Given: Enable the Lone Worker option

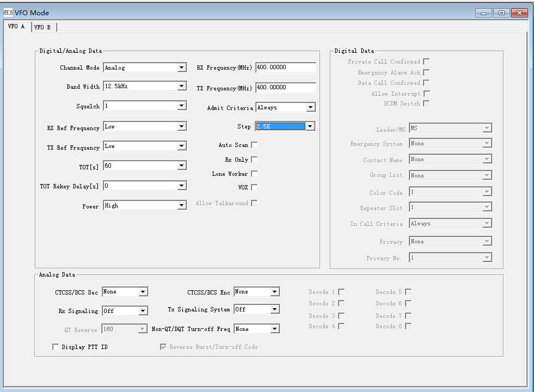Looking at the screenshot, I should (254, 174).
